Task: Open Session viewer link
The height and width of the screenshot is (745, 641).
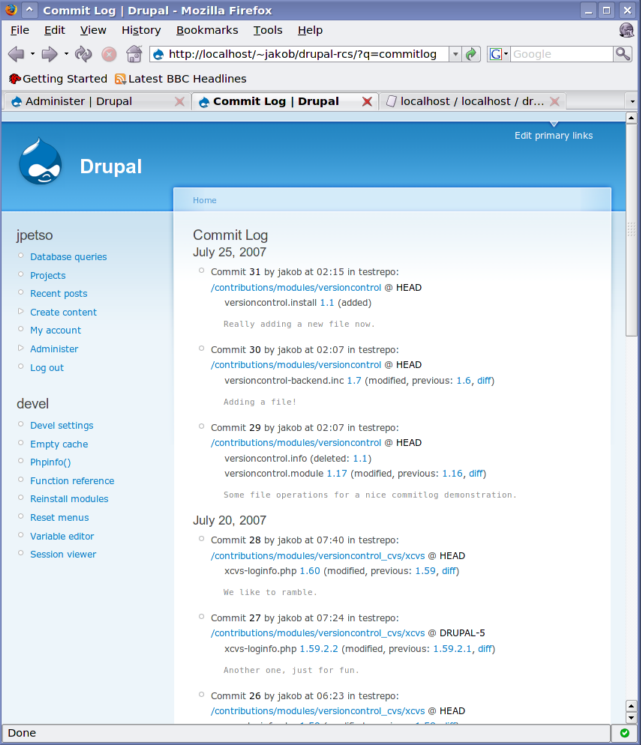Action: [63, 554]
